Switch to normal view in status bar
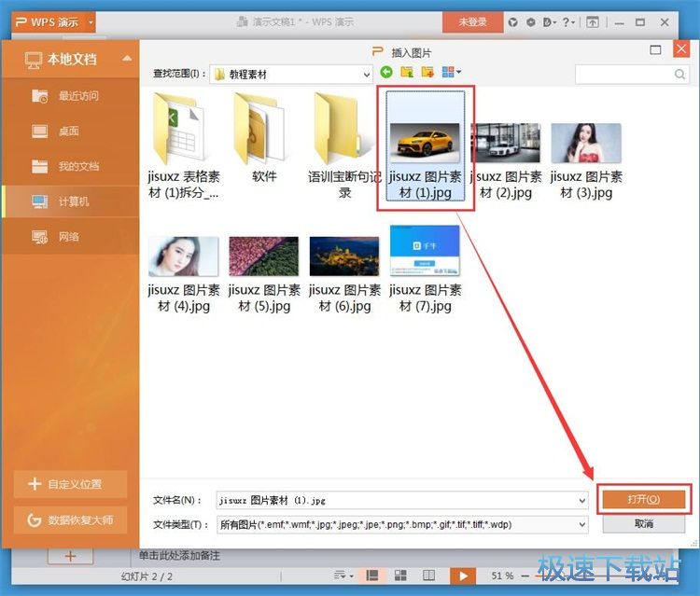This screenshot has height=596, width=700. [371, 575]
